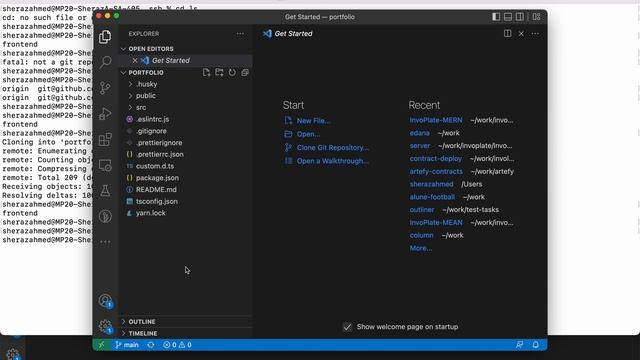Collapse all folders in Explorer
Image resolution: width=640 pixels, height=360 pixels.
tap(245, 72)
